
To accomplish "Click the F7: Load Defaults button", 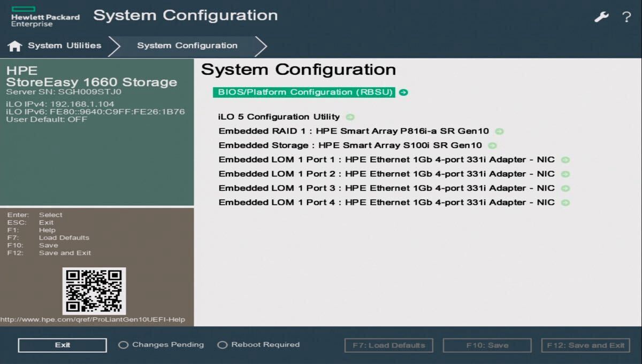I will pyautogui.click(x=388, y=345).
